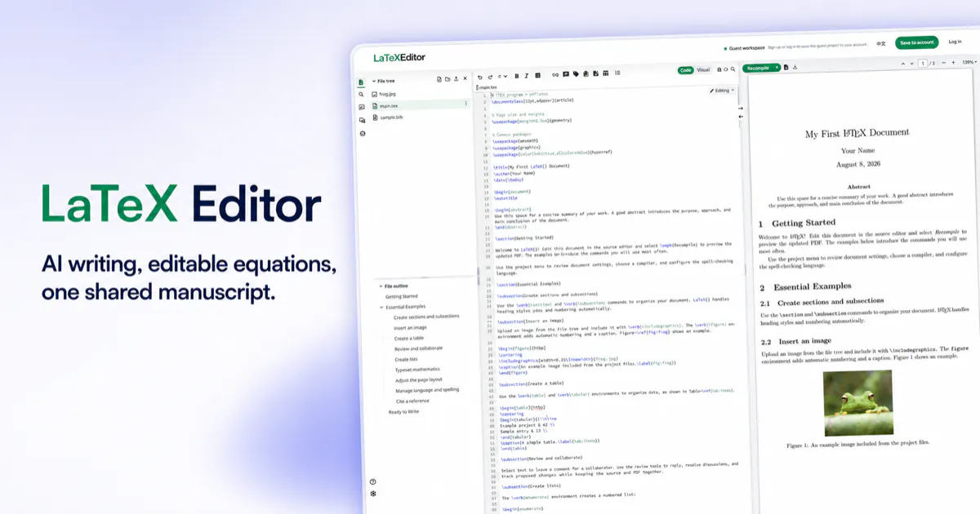
Task: Switch editor to Visual mode
Action: tap(703, 70)
